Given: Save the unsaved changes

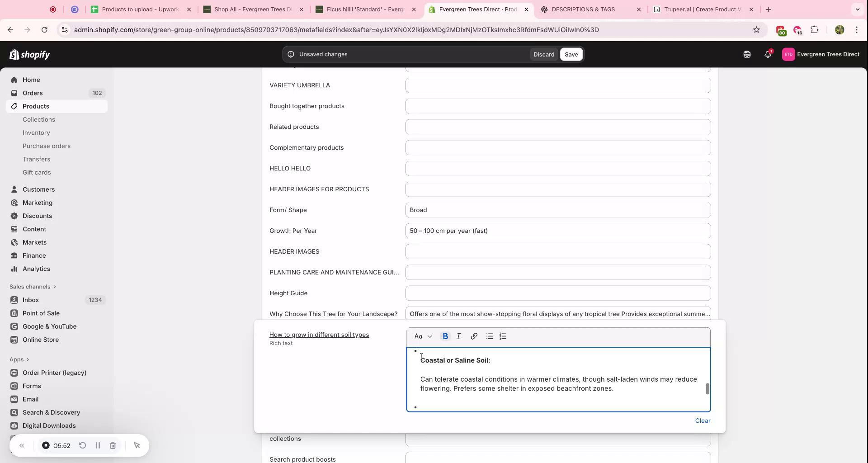Looking at the screenshot, I should click(571, 54).
